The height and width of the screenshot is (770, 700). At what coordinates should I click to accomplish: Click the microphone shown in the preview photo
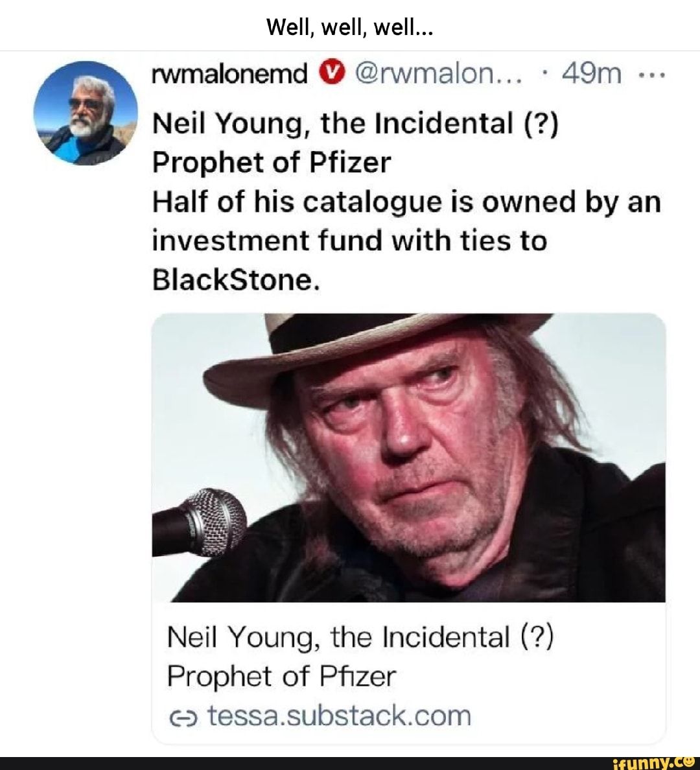(x=200, y=522)
